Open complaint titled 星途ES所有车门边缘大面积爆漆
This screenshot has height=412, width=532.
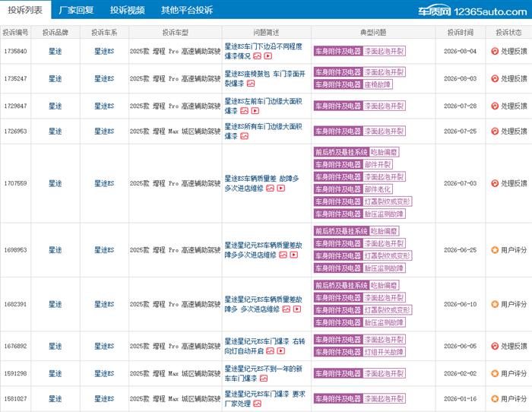click(x=263, y=132)
